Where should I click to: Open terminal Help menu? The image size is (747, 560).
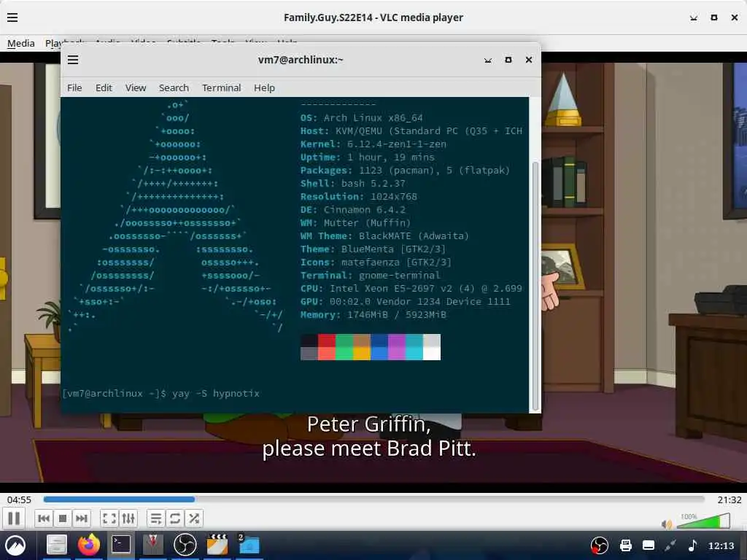click(264, 87)
